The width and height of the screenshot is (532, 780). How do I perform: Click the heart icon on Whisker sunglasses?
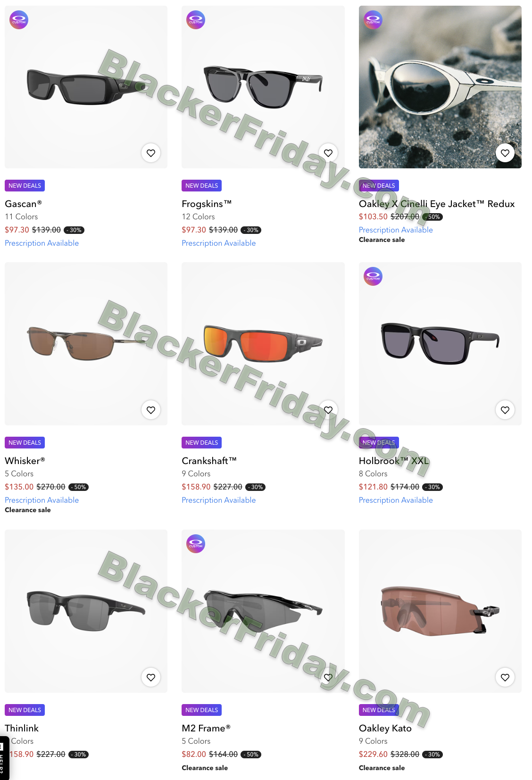click(151, 410)
